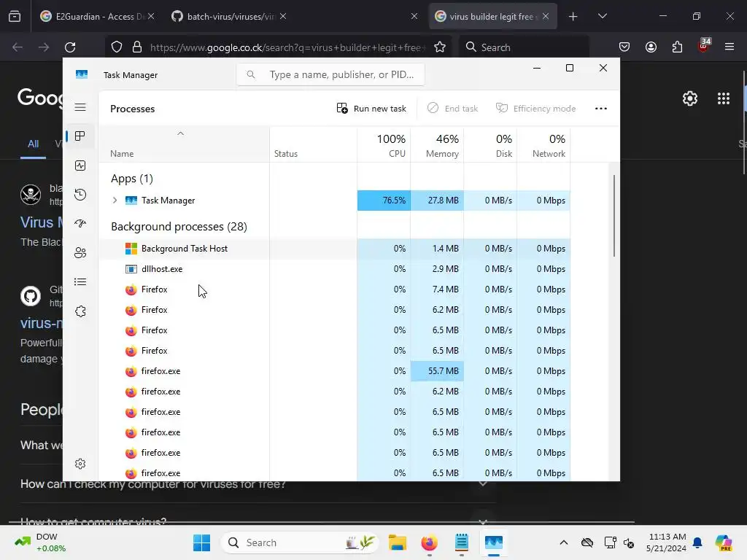Screen dimensions: 747x560
Task: Focus the Task Manager search field
Action: point(330,74)
